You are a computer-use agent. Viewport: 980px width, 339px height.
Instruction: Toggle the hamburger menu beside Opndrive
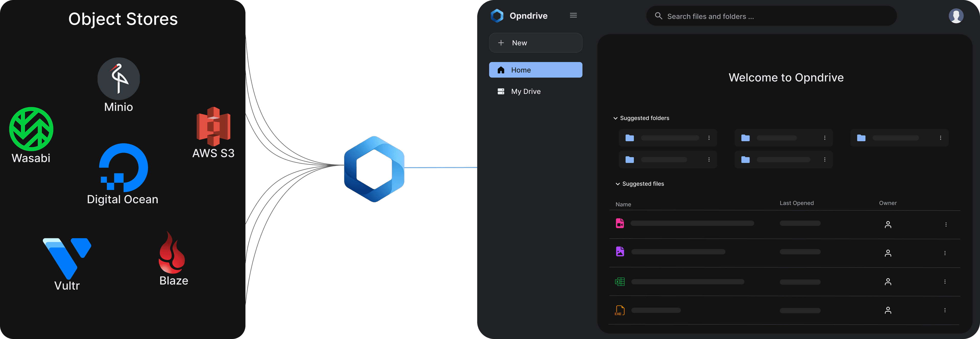[573, 16]
